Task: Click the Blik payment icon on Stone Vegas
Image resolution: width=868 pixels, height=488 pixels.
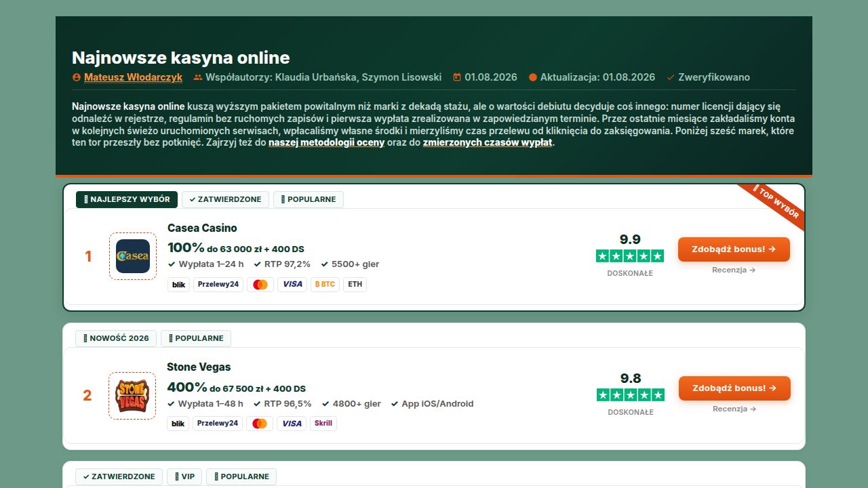Action: coord(178,424)
